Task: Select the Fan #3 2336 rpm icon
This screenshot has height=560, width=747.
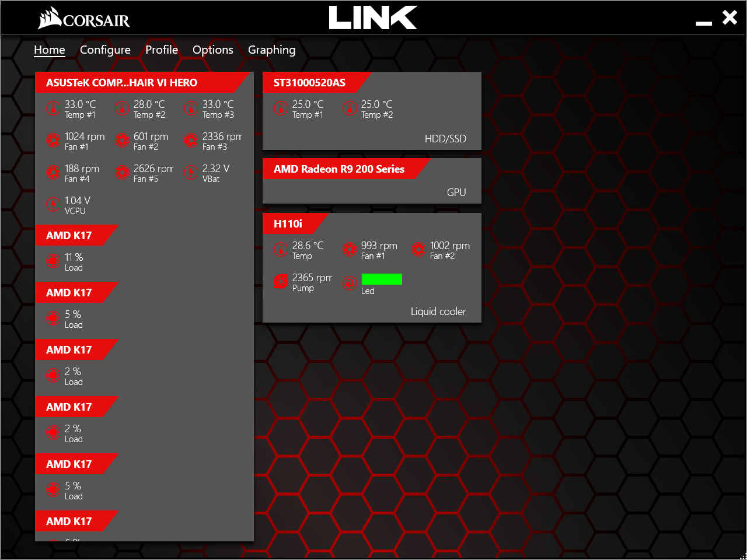Action: point(191,141)
